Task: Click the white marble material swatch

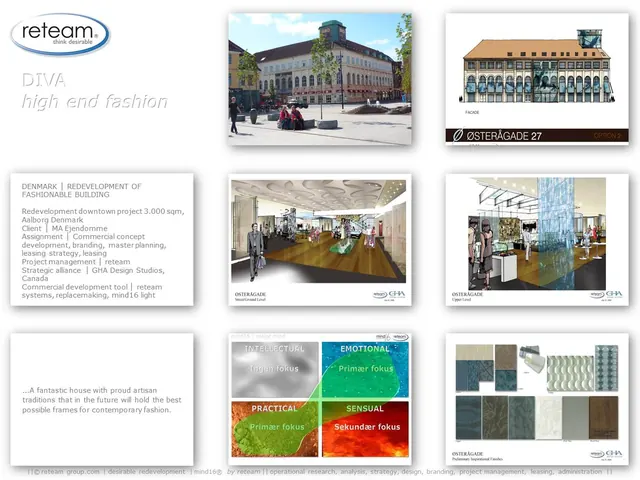Action: point(549,418)
